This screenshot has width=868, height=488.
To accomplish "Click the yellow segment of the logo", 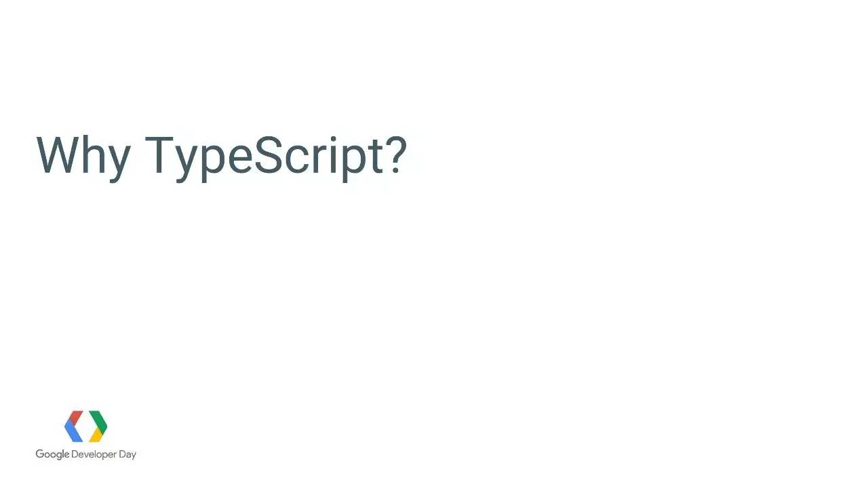I will (96, 435).
